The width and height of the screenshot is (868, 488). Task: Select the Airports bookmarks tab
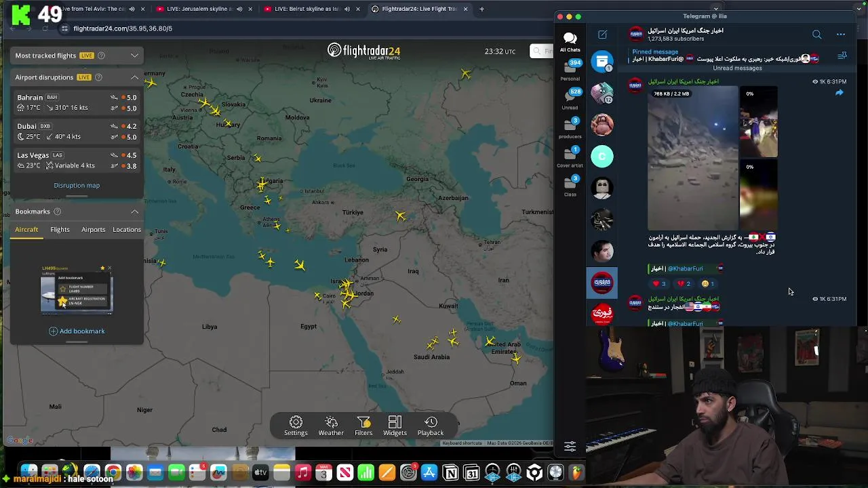click(94, 230)
